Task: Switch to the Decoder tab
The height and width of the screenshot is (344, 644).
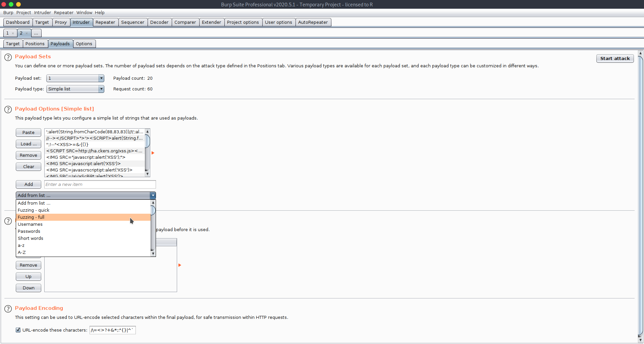Action: point(159,22)
